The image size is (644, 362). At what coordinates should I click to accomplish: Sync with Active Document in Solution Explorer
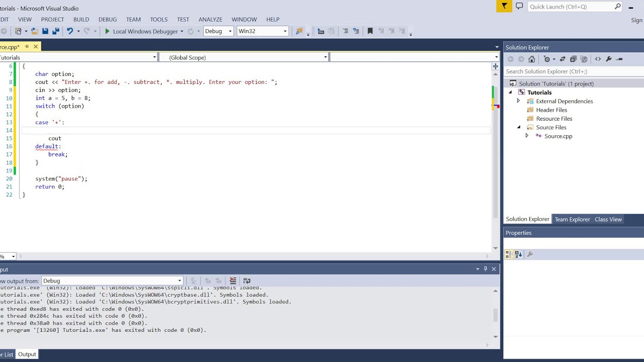[x=562, y=59]
